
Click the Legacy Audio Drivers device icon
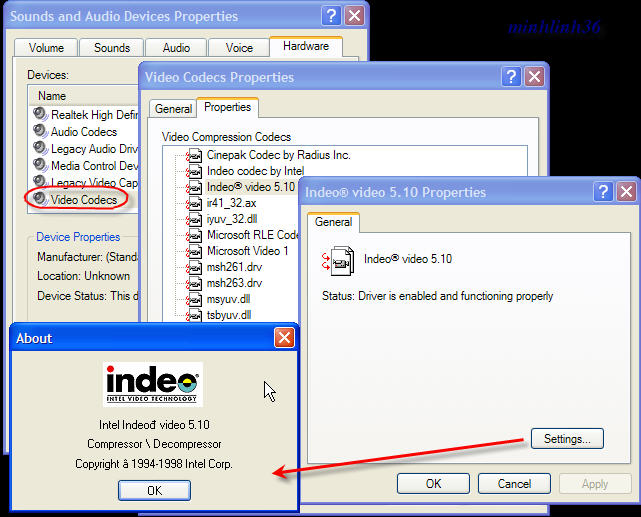[40, 148]
